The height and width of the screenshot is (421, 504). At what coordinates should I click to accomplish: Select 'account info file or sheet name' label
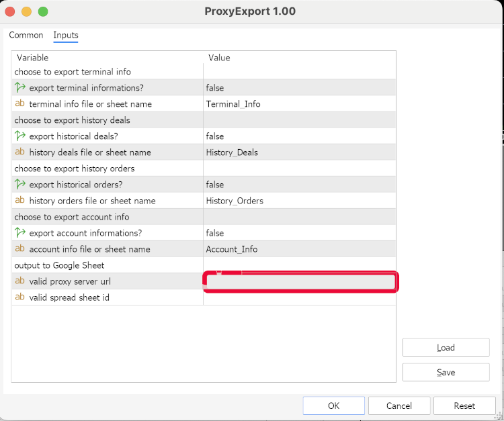coord(89,249)
